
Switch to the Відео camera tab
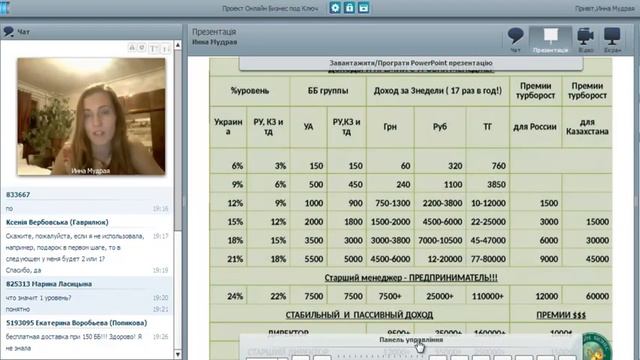click(585, 40)
